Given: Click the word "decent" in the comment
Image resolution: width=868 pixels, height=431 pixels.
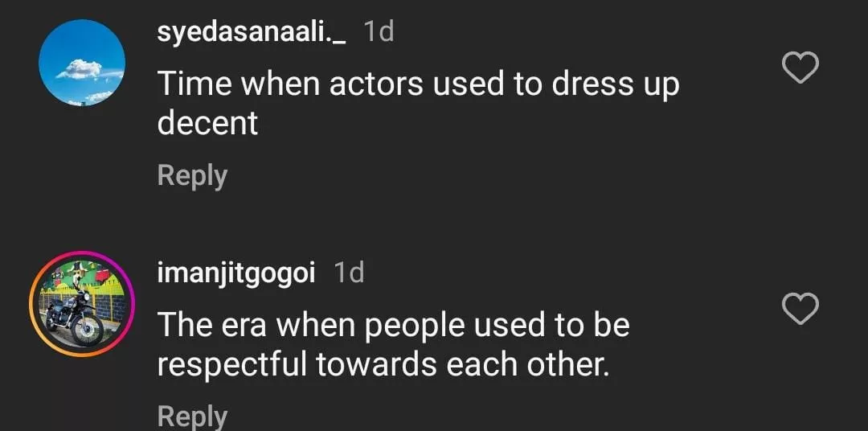Looking at the screenshot, I should pos(207,123).
